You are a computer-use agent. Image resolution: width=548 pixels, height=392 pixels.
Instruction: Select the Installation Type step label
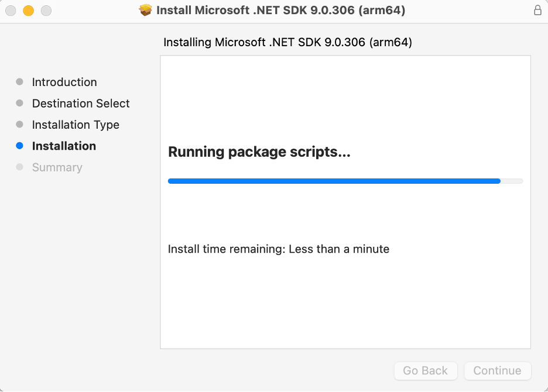coord(76,125)
